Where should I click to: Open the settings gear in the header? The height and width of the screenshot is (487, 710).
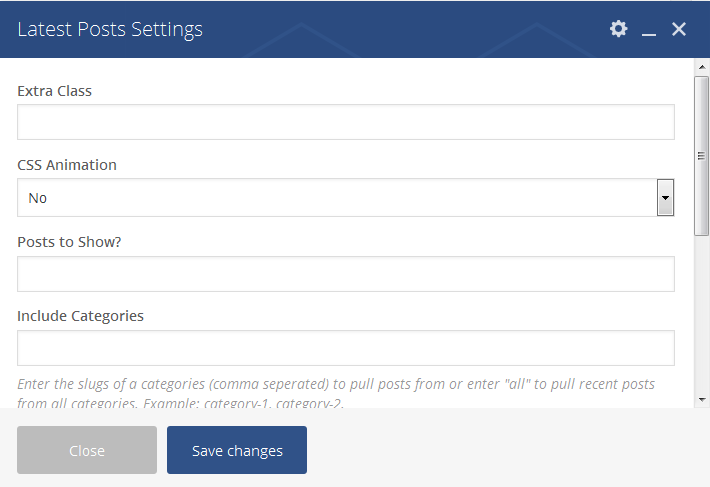[x=619, y=29]
